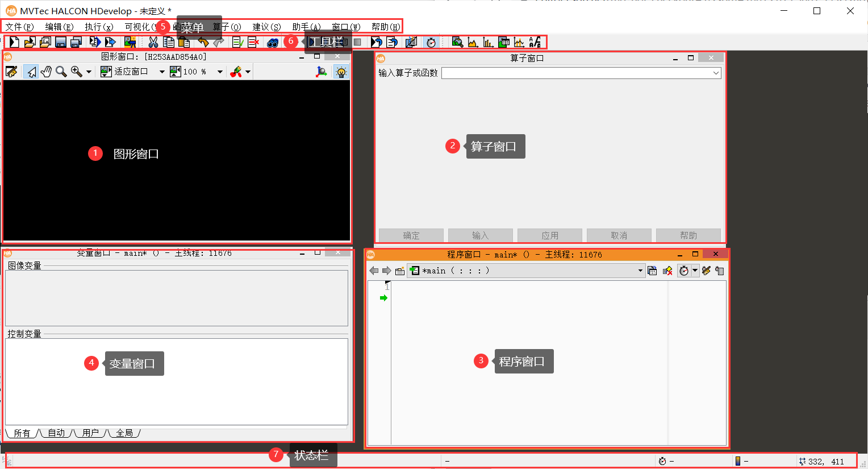Click the Open Program folder icon
This screenshot has height=469, width=868.
tap(30, 42)
